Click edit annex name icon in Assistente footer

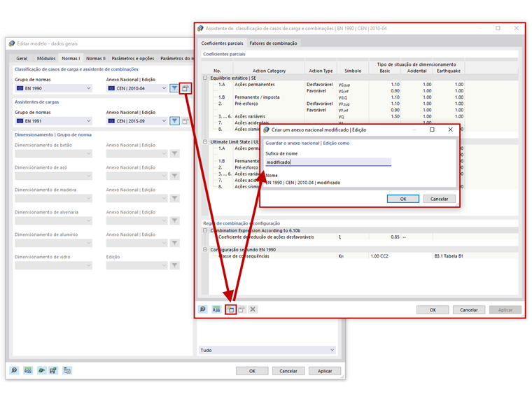click(241, 309)
